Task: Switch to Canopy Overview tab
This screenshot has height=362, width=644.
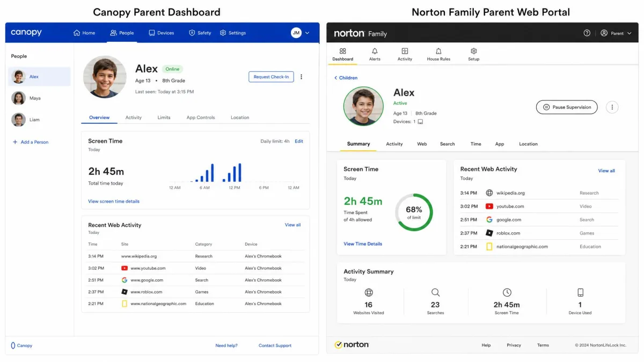Action: 99,117
